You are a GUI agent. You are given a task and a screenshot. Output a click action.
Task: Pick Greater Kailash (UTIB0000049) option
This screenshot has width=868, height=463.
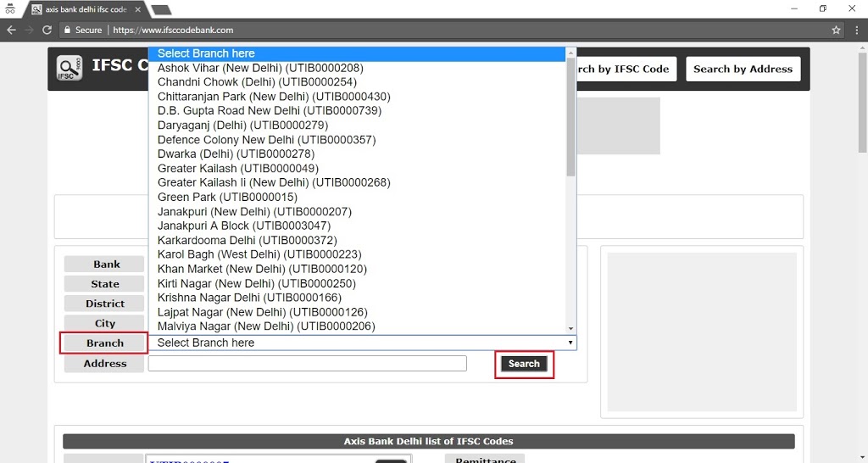(x=357, y=169)
